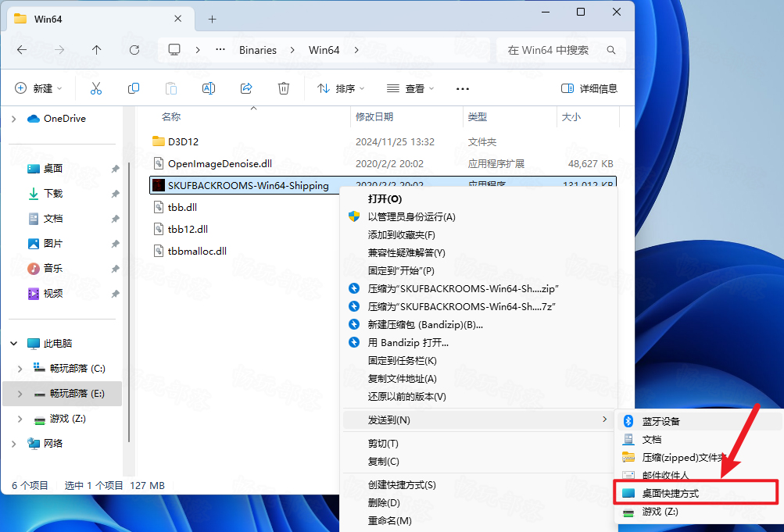
Task: Open 文档 in the sidebar
Action: tap(53, 219)
